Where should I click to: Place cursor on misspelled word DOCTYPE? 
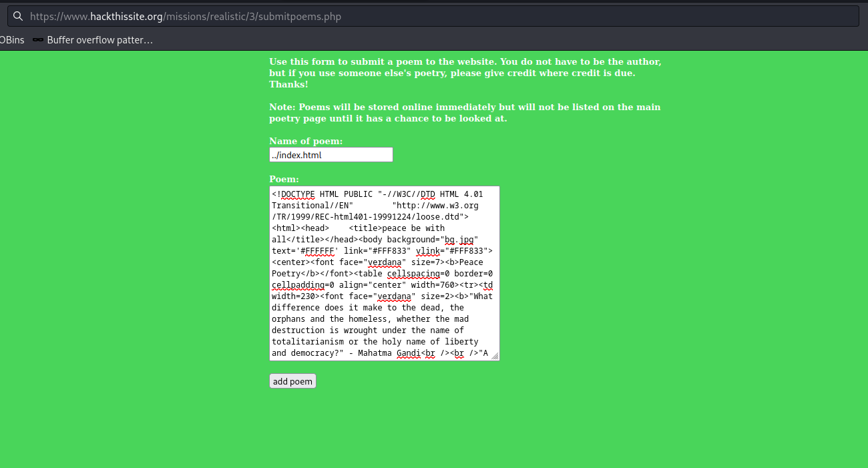coord(298,194)
